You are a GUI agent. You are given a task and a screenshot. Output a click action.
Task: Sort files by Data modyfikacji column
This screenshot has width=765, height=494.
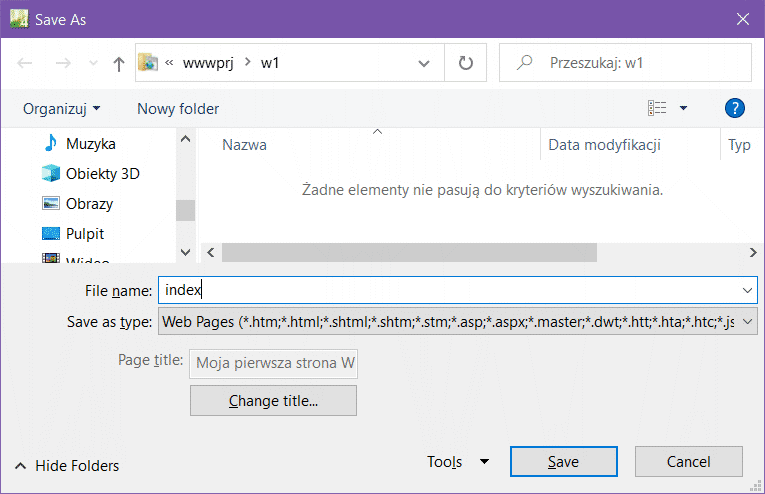604,145
